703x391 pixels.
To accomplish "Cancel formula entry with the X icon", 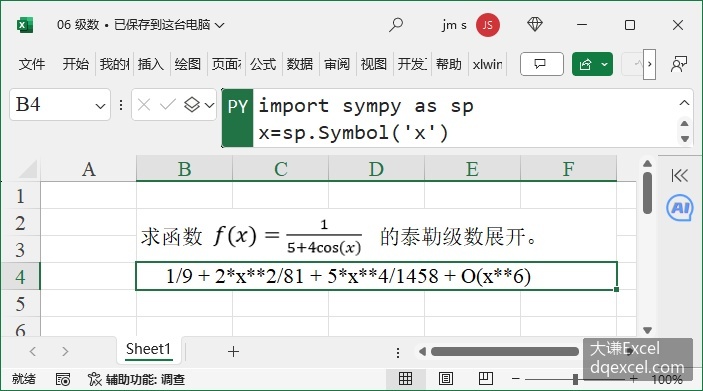I will [144, 105].
